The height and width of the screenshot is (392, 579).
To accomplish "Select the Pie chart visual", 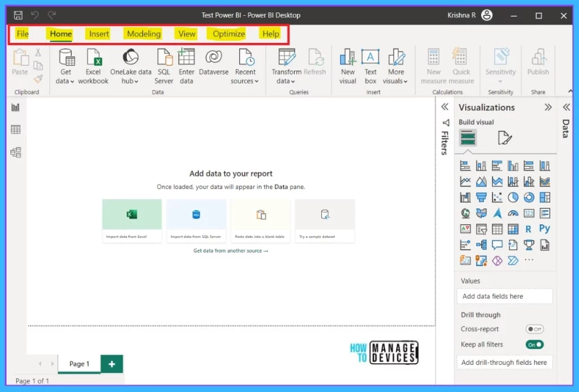I will tap(513, 197).
